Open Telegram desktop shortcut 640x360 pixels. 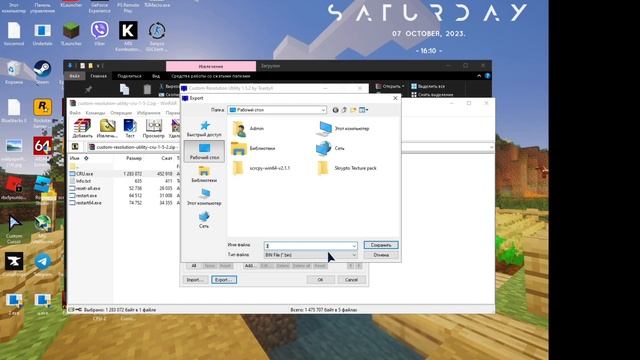coord(42,264)
